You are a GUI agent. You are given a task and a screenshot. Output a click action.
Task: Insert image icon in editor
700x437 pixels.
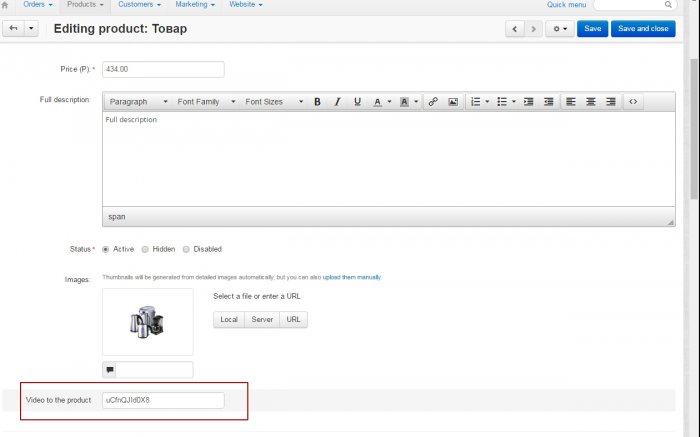click(x=453, y=102)
